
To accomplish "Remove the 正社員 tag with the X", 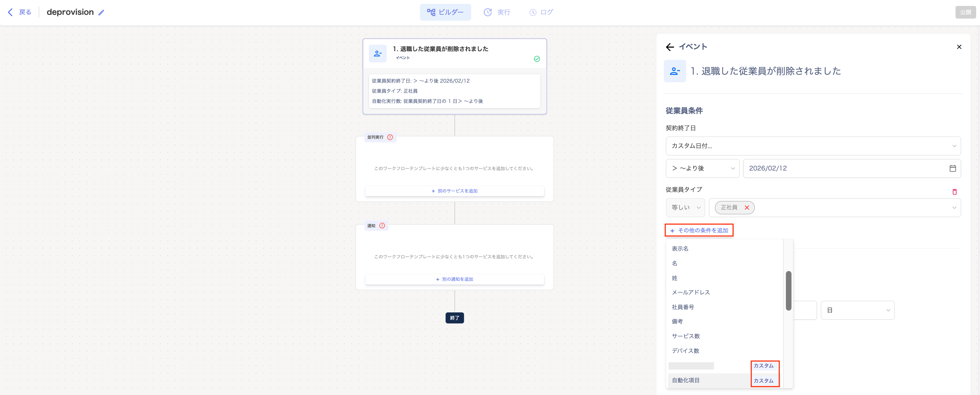I will [747, 208].
